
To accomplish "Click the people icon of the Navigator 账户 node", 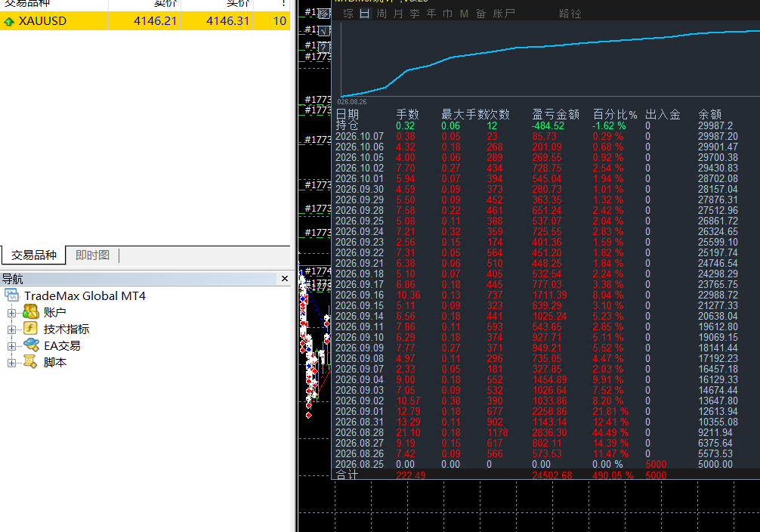I will point(30,312).
